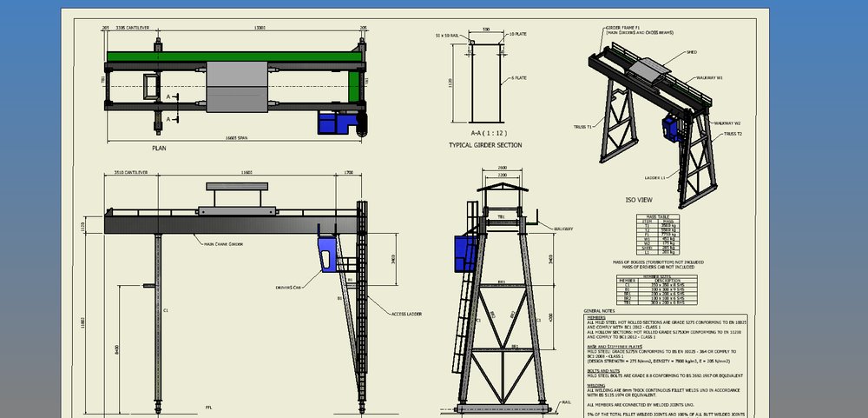
Task: Click the SHED callout in ISO view
Action: (x=691, y=50)
